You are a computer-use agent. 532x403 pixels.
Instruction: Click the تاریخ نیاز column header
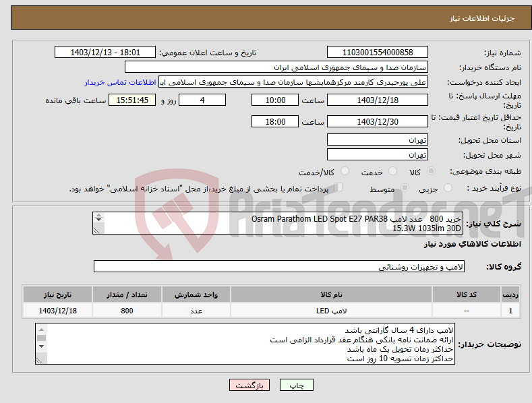[57, 294]
